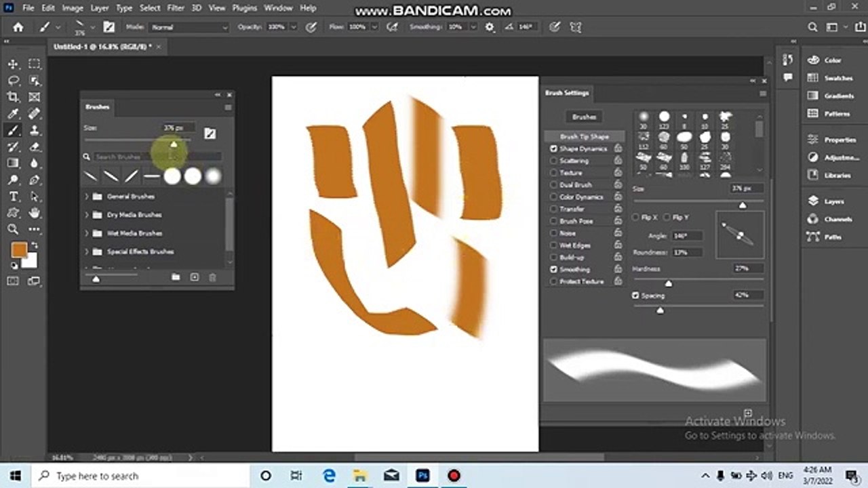Viewport: 868px width, 488px height.
Task: Enable Color Dynamics checkbox
Action: (x=553, y=197)
